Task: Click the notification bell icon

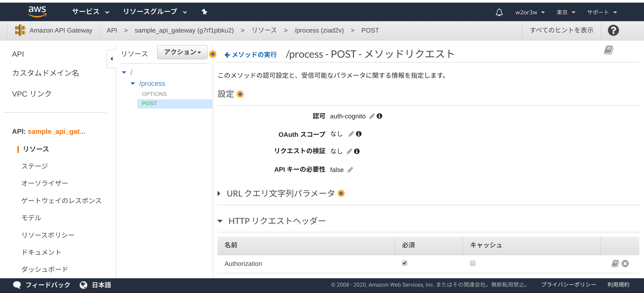Action: 499,12
